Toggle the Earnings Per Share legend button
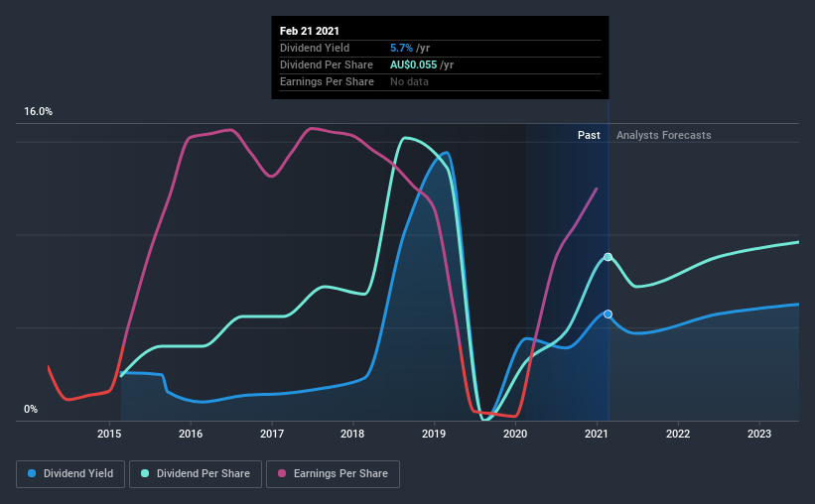The image size is (815, 504). click(x=333, y=474)
